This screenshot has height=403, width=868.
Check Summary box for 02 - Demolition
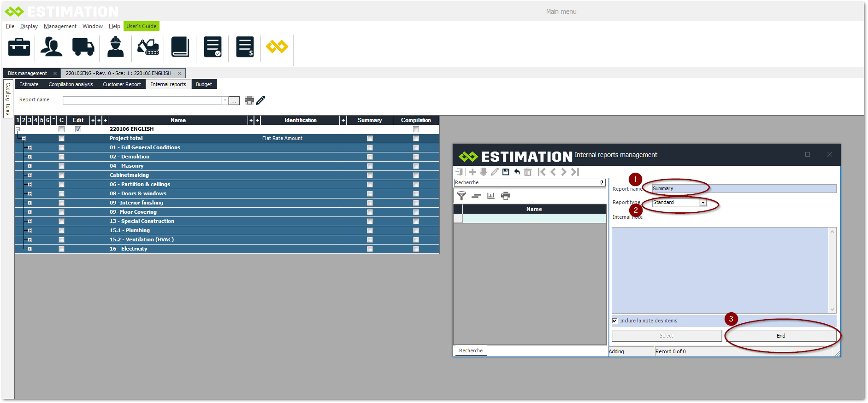click(370, 157)
